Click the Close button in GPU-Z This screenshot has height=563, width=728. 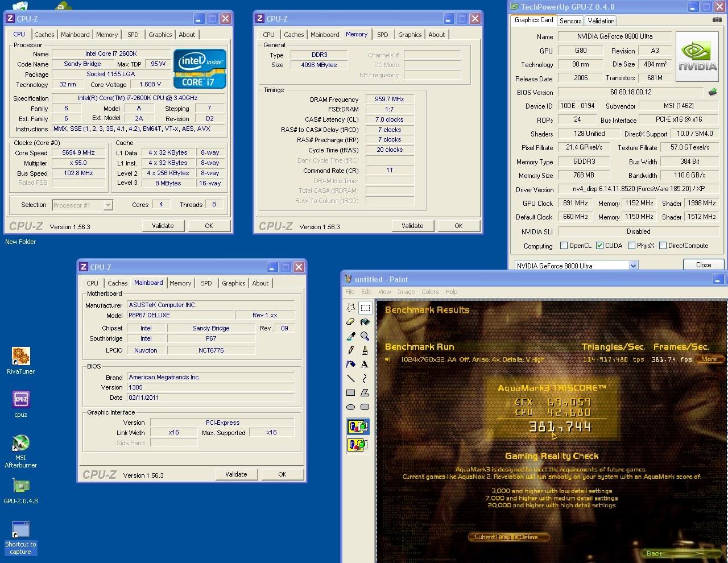click(704, 265)
